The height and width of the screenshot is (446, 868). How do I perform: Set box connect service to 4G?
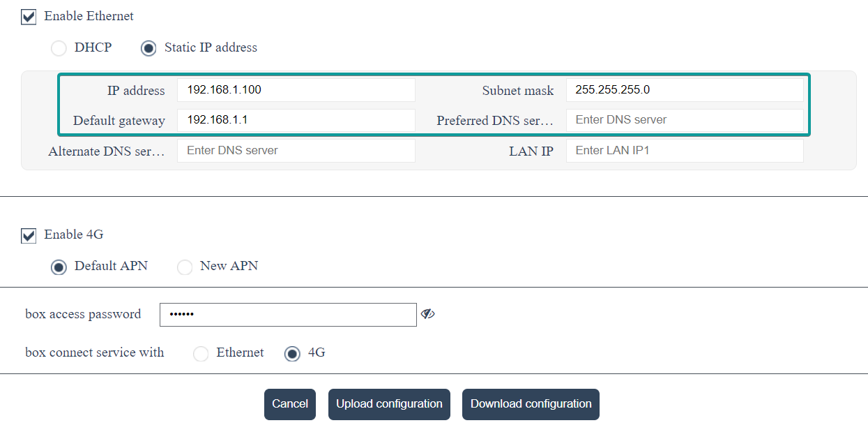point(293,353)
